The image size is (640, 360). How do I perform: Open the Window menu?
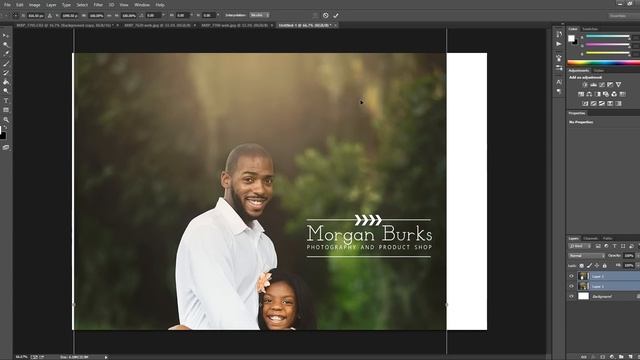142,5
